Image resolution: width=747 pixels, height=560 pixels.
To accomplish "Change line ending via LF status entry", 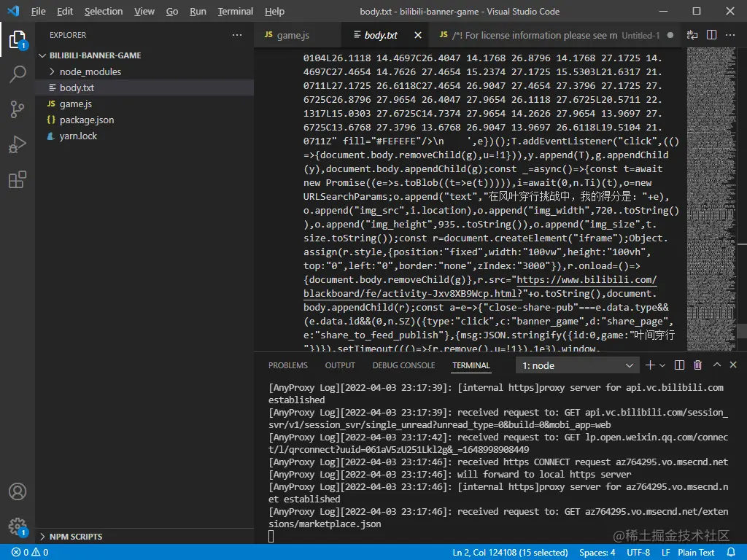I will tap(665, 553).
